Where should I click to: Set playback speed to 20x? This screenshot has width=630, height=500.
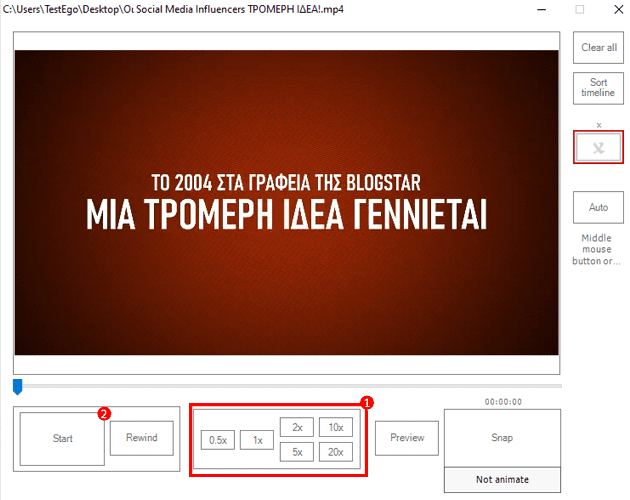click(x=336, y=452)
